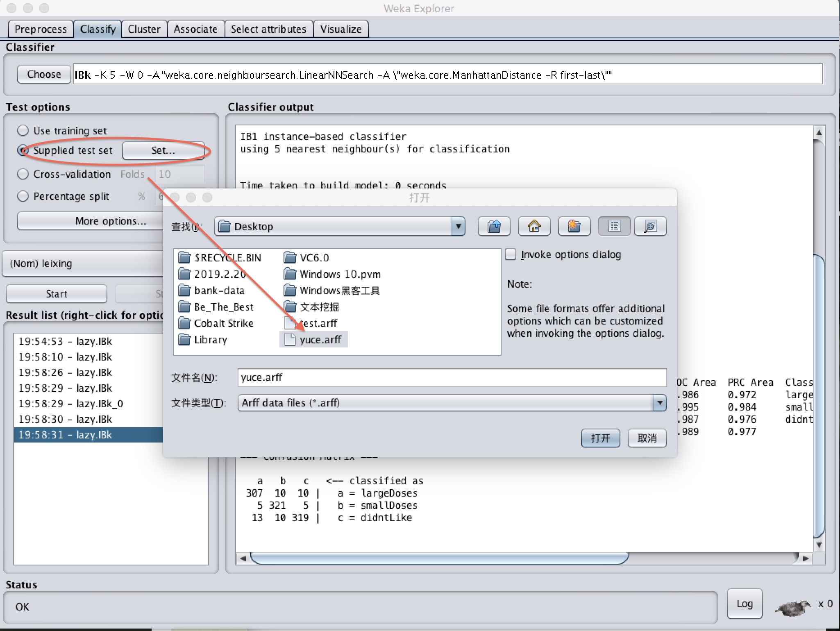Expand the Arff data files type dropdown

[659, 403]
